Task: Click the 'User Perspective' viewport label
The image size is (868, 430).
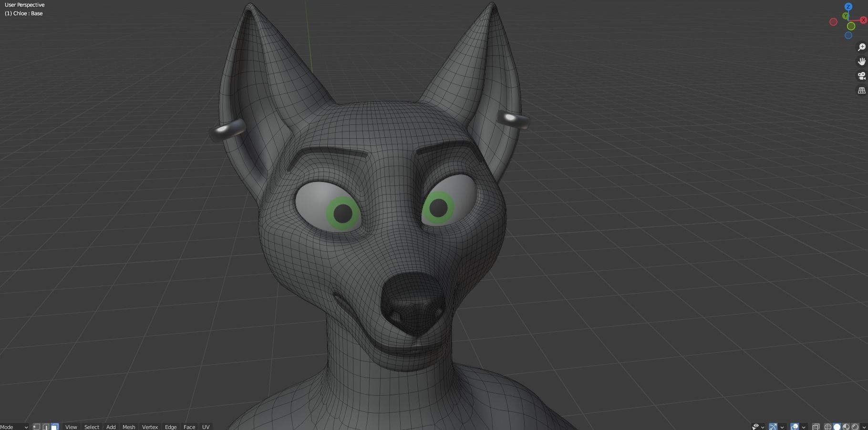Action: tap(24, 5)
